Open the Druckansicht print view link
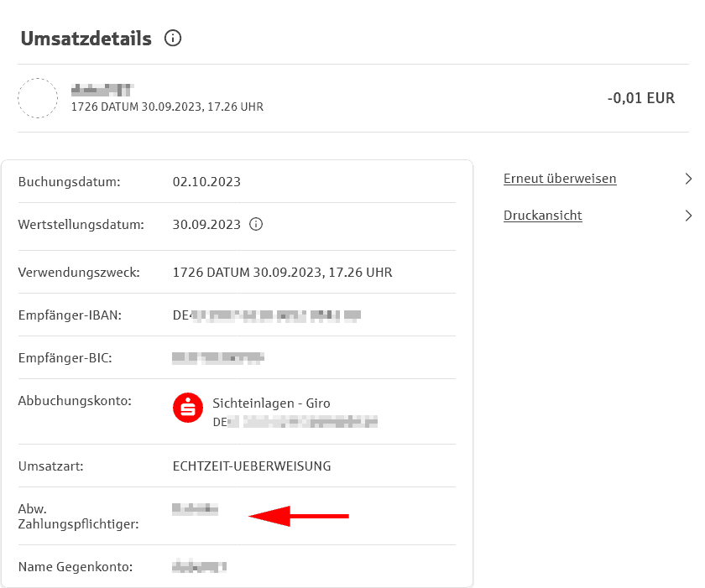705x588 pixels. tap(542, 216)
